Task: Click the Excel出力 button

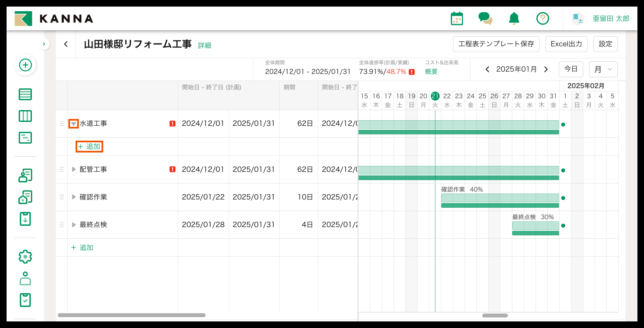Action: [x=566, y=44]
